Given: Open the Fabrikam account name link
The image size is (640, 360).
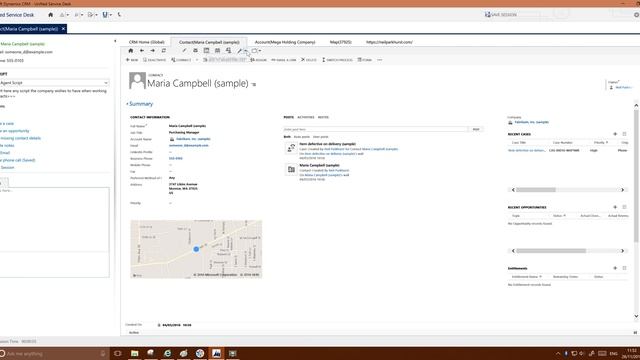Looking at the screenshot, I should tap(193, 139).
